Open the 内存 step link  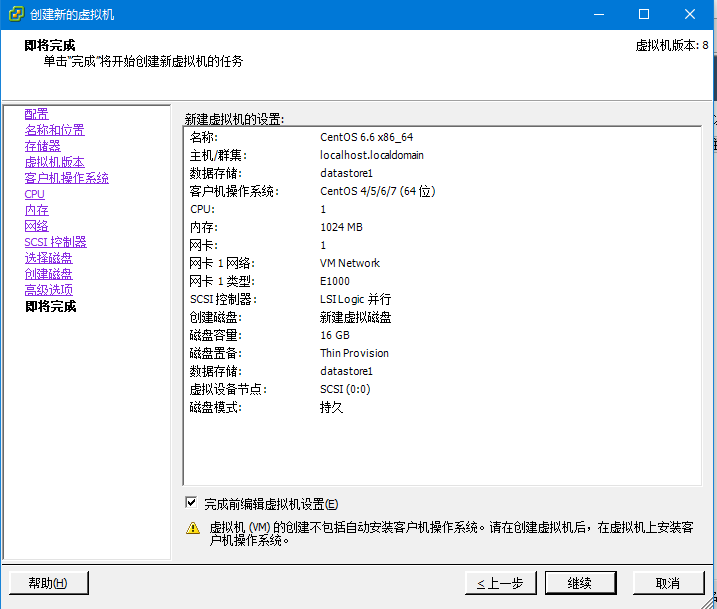(x=37, y=210)
